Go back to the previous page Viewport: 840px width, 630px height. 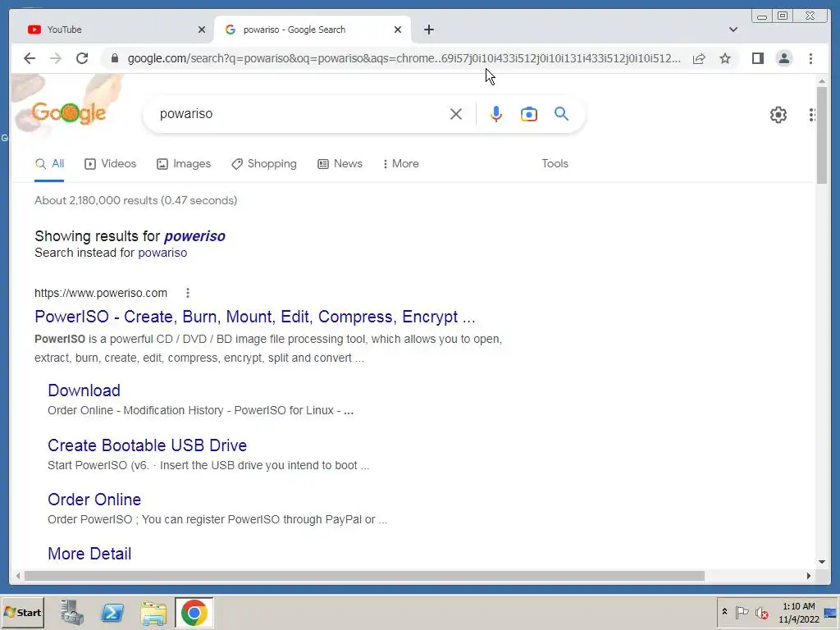point(30,58)
